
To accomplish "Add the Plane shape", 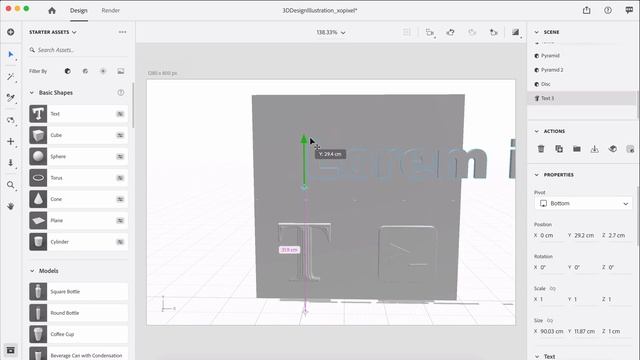I will point(78,220).
